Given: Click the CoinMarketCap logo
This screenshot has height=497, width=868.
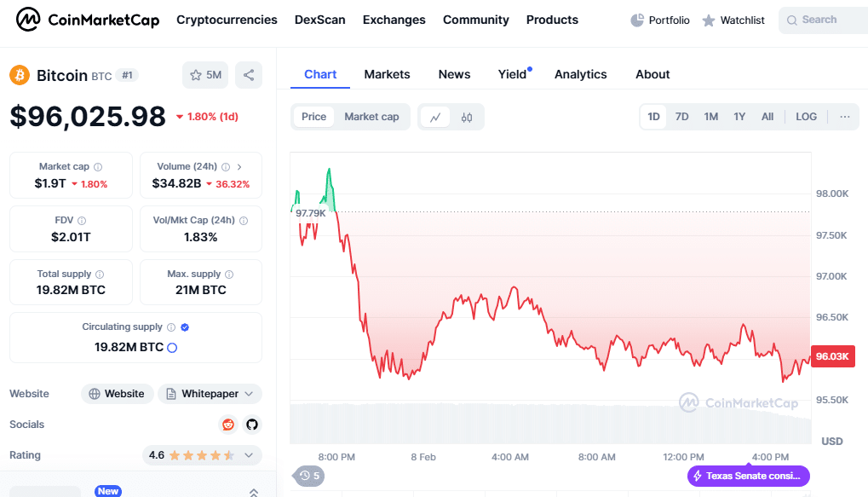Looking at the screenshot, I should (x=88, y=20).
